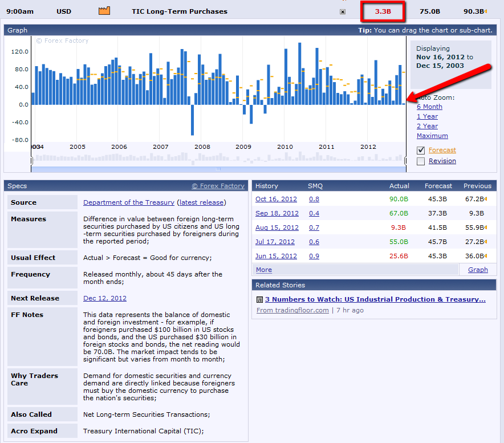Click SMQ value 0.4
The width and height of the screenshot is (504, 443).
(314, 213)
